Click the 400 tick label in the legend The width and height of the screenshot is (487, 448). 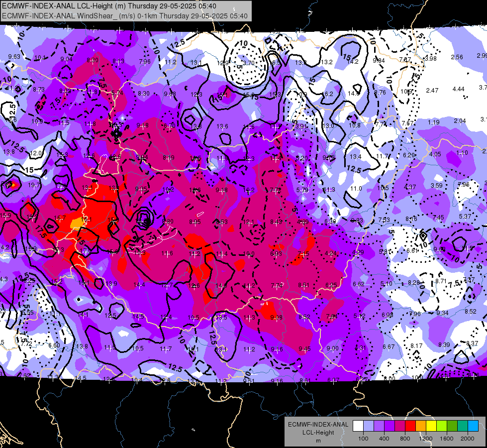384,439
